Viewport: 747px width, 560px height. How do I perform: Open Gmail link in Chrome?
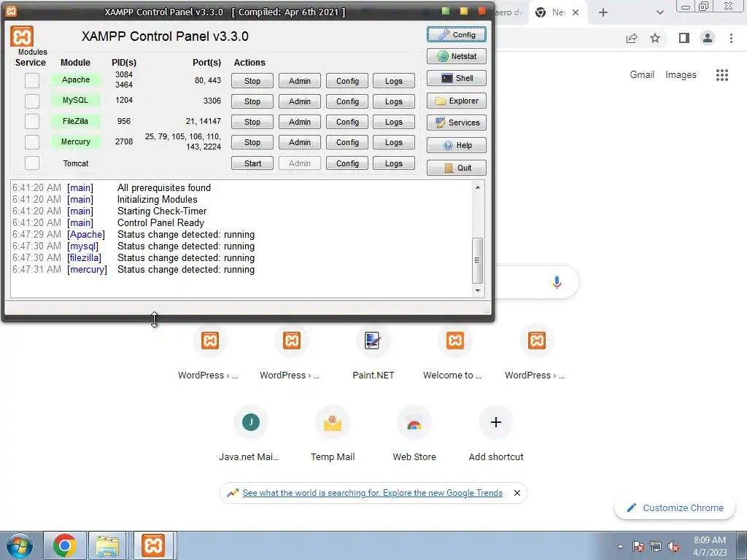pyautogui.click(x=642, y=75)
